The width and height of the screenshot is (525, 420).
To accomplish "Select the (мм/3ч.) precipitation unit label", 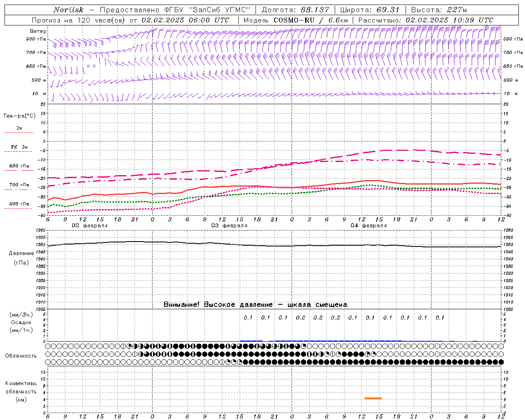I will 21,315.
